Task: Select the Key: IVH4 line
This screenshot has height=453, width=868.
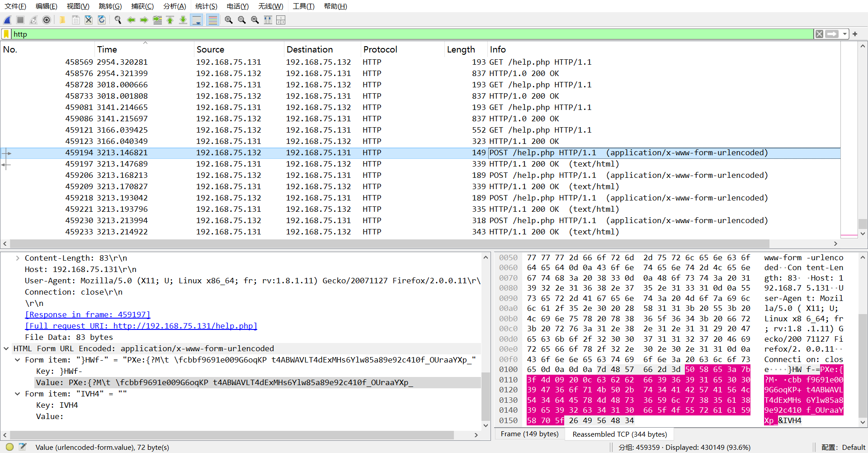Action: [x=57, y=405]
